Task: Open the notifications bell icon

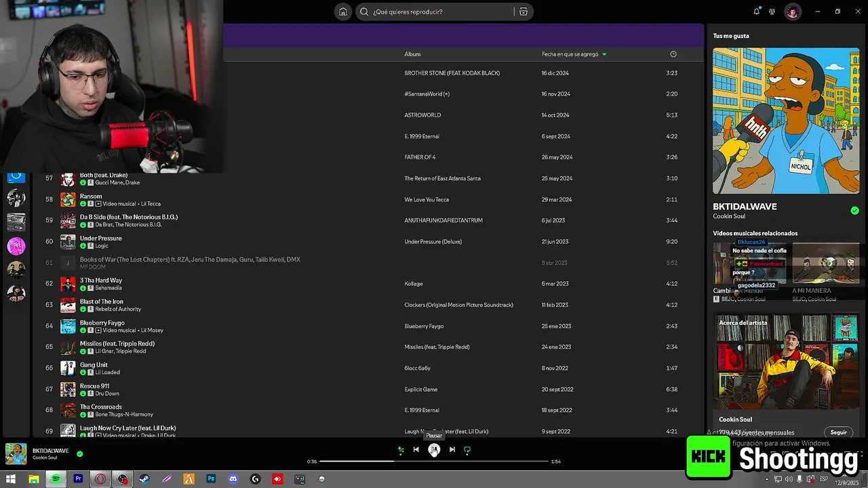Action: 757,12
